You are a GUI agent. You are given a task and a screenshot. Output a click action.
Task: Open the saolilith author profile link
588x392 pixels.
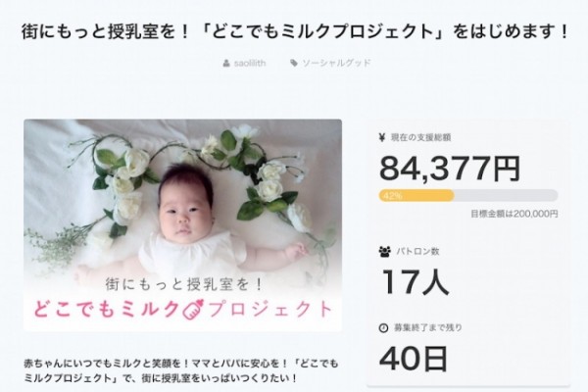pos(250,63)
